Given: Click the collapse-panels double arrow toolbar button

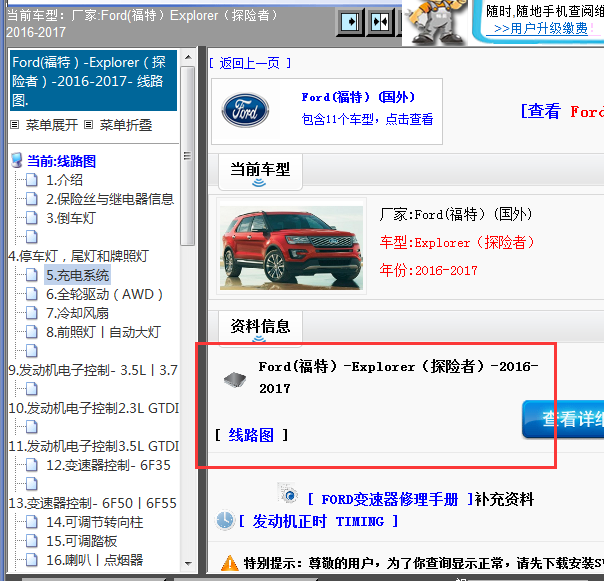Looking at the screenshot, I should tap(380, 22).
